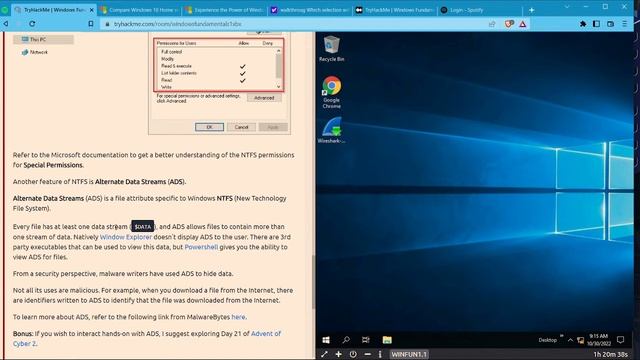Screen dimensions: 640x360
Task: Switch to Experience the Power of Windows tab
Action: (224, 10)
